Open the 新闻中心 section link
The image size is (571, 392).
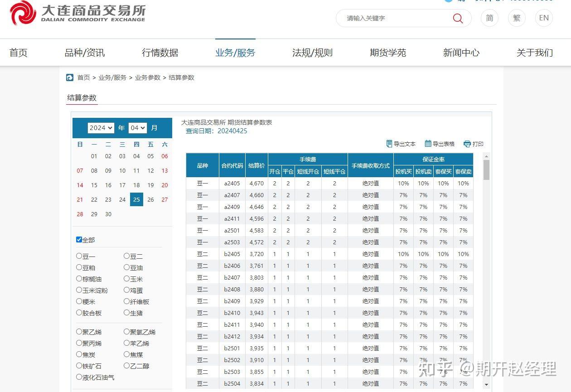461,52
